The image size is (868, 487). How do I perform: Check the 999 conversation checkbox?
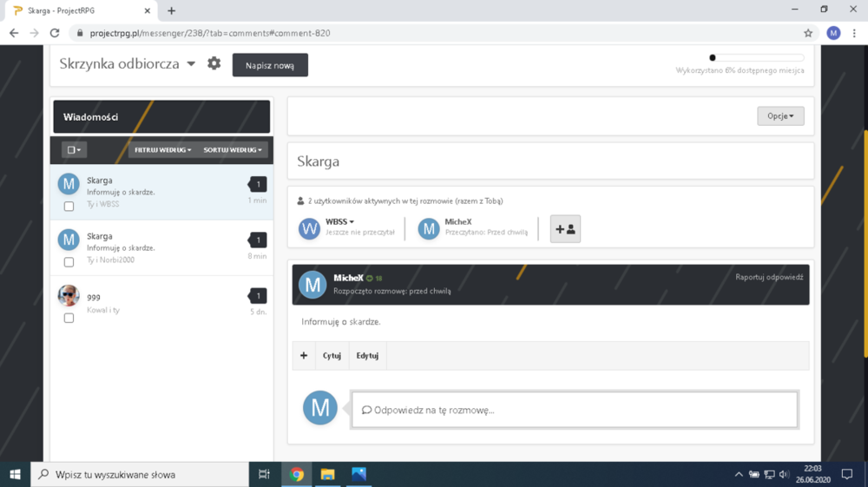click(69, 319)
